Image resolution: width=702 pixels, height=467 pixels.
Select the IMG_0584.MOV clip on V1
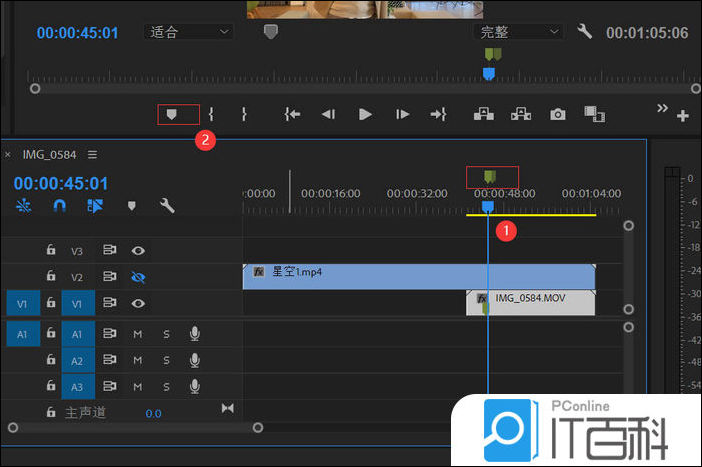(x=540, y=302)
